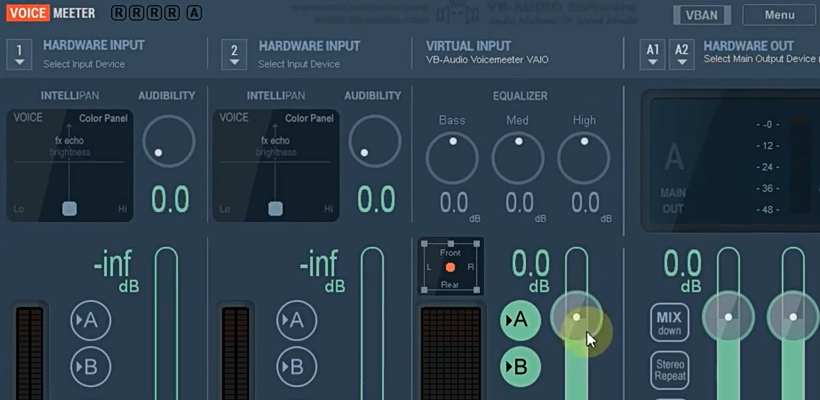Click the Med equalizer knob

click(518, 157)
